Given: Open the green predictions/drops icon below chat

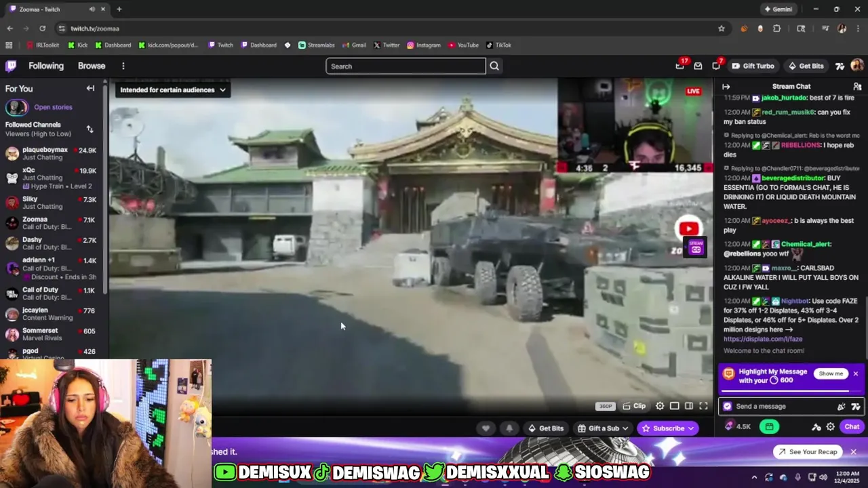Looking at the screenshot, I should (x=769, y=426).
